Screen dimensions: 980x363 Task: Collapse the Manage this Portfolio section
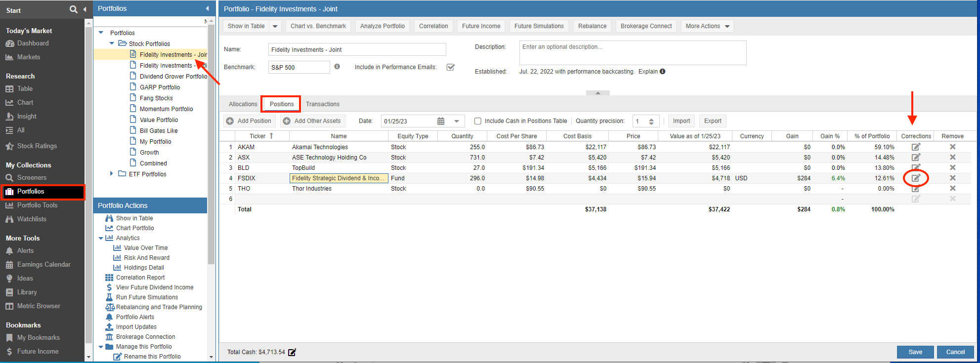[101, 347]
